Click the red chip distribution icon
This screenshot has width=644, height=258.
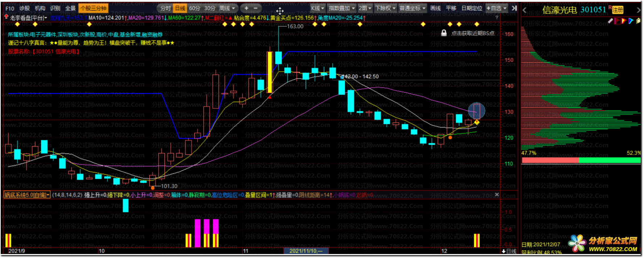click(617, 21)
